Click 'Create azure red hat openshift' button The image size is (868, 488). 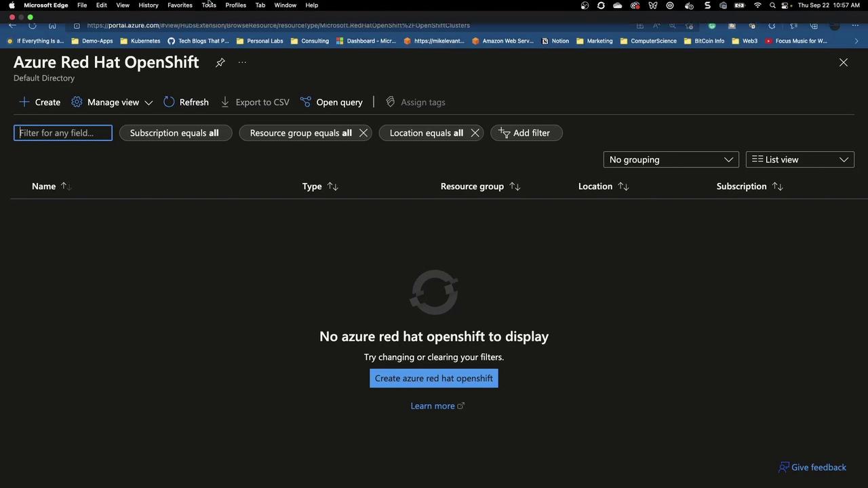(434, 378)
